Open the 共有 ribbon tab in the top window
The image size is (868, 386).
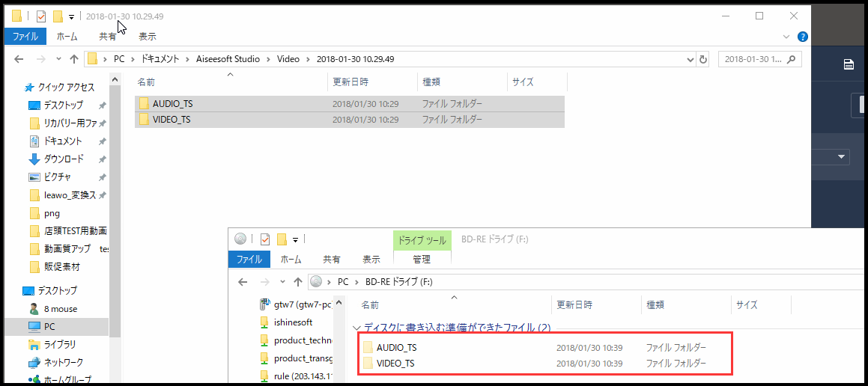point(107,37)
